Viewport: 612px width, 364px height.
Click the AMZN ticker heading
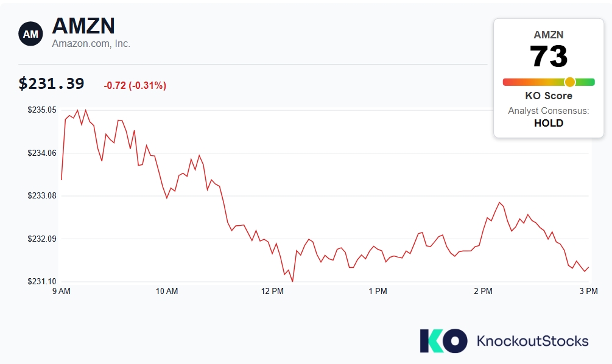[x=83, y=26]
